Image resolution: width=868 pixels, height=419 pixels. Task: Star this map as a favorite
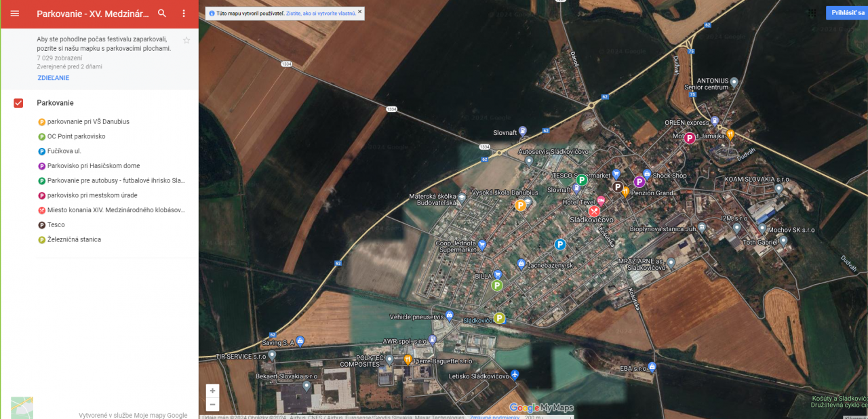(186, 41)
